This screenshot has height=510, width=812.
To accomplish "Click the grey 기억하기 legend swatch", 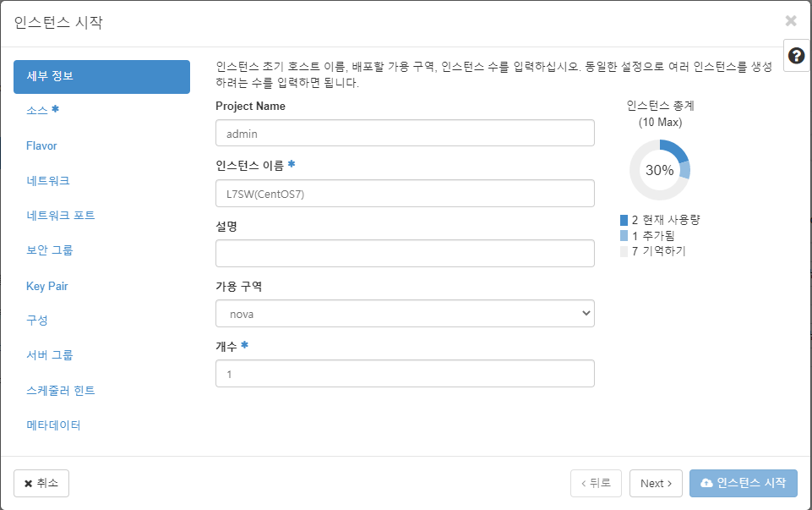I will (x=624, y=251).
